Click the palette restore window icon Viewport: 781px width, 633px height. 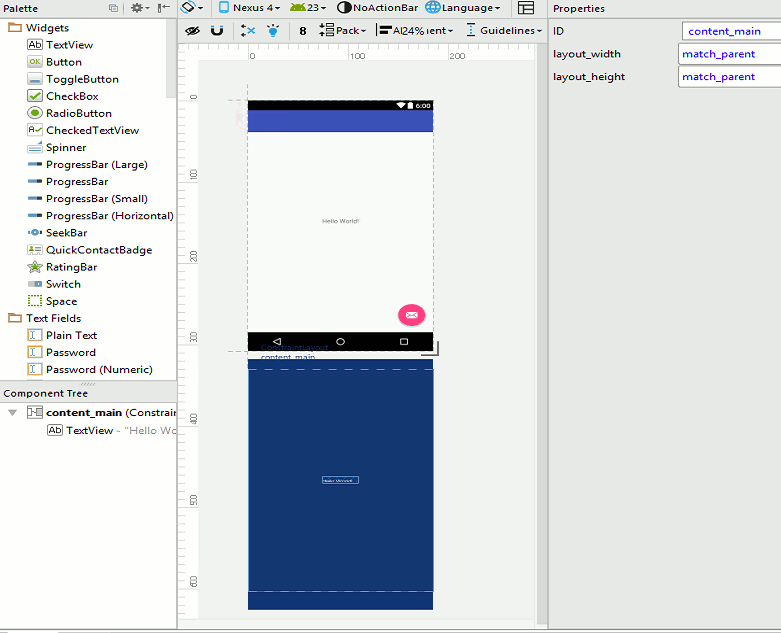pos(114,8)
